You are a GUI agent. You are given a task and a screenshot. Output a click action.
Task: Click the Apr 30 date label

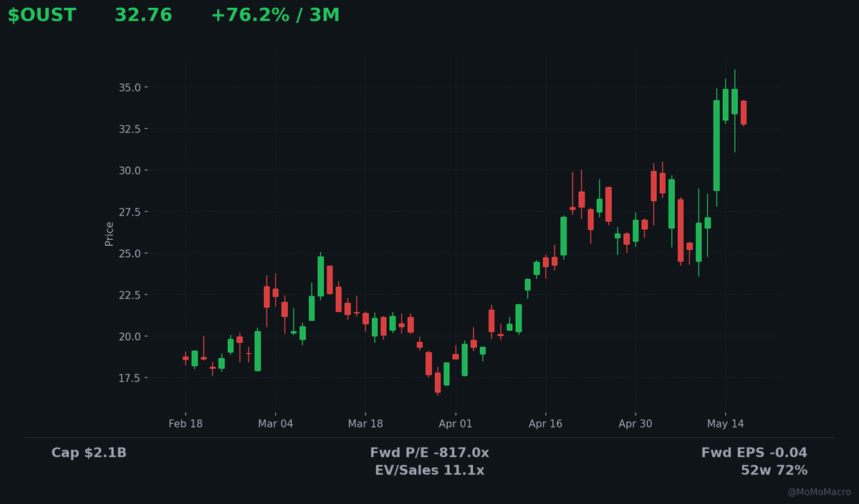(x=635, y=424)
